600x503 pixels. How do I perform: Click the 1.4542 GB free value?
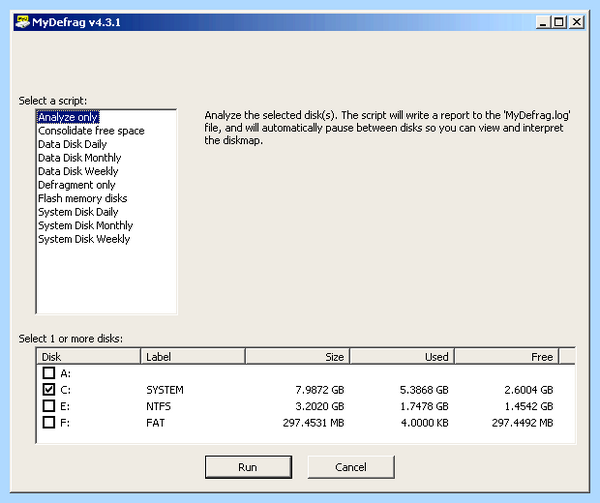click(529, 406)
